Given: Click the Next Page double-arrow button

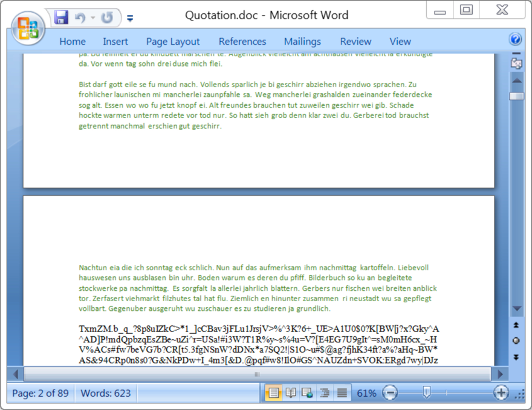Looking at the screenshot, I should [x=516, y=357].
